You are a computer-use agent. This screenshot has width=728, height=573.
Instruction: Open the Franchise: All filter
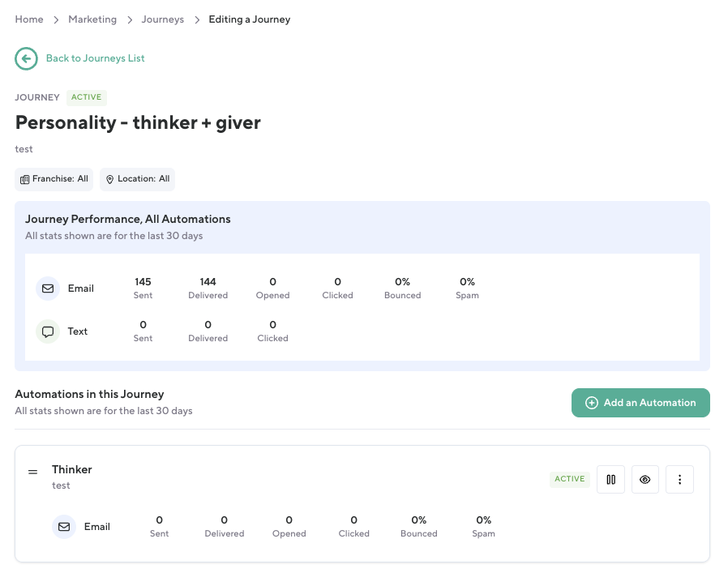[54, 179]
